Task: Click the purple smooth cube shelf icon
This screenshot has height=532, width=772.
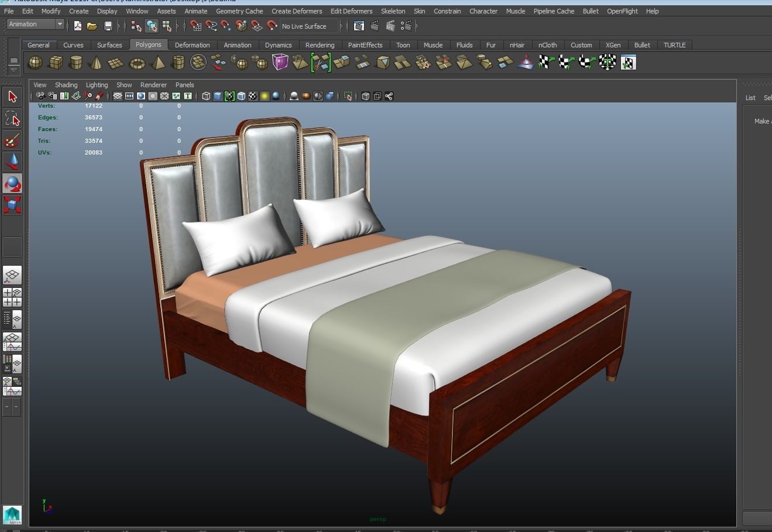Action: (280, 62)
